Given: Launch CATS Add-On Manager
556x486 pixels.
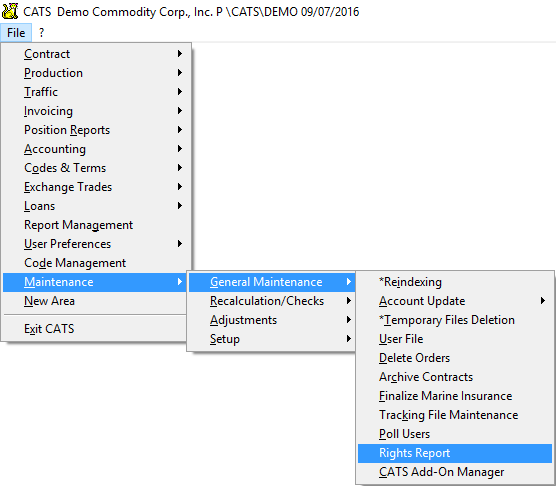Looking at the screenshot, I should [455, 472].
